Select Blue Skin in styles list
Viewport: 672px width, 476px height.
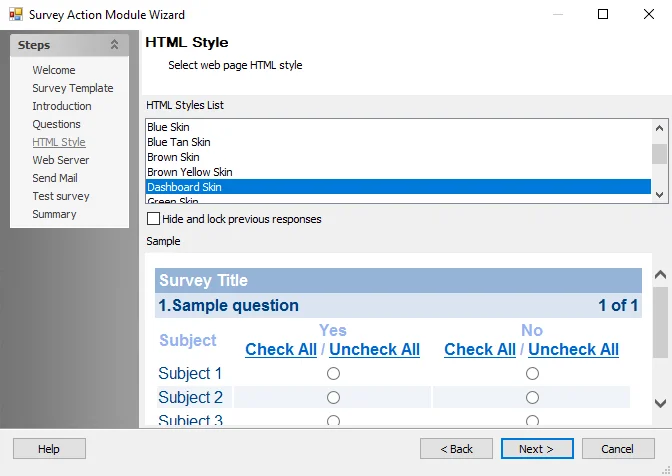pos(398,127)
